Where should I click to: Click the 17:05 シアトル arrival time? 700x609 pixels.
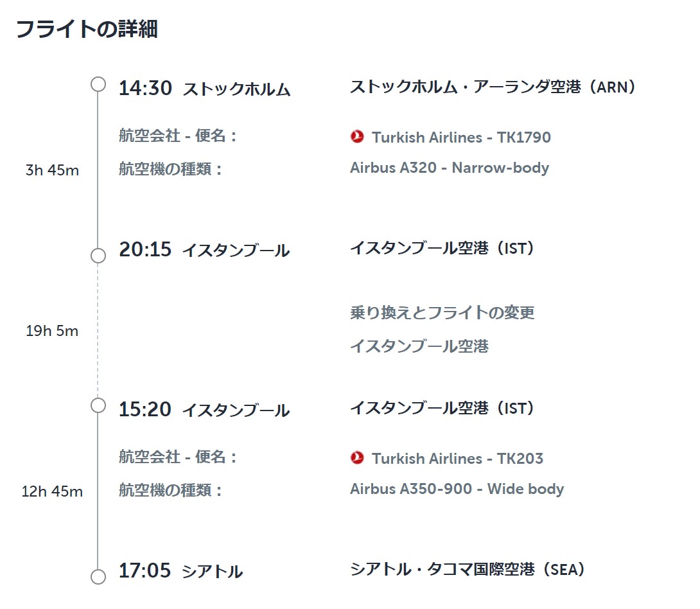(x=181, y=570)
